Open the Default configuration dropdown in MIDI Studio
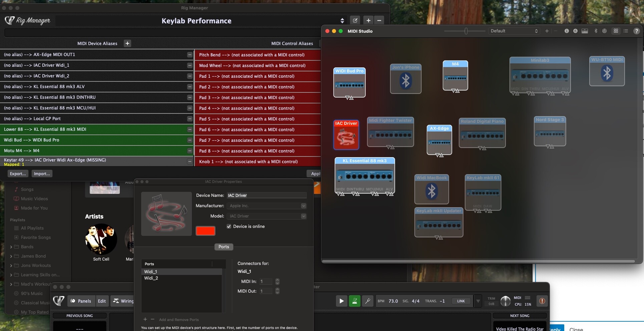 [x=514, y=31]
